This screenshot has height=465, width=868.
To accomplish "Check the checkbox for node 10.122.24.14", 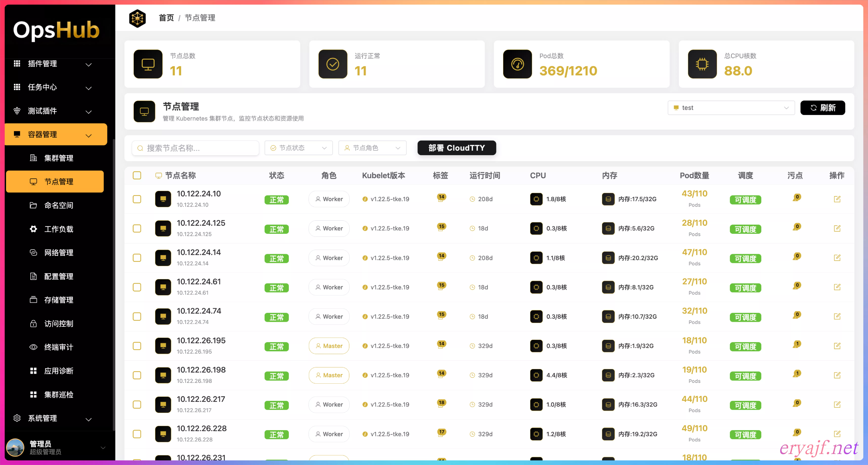I will (x=137, y=258).
